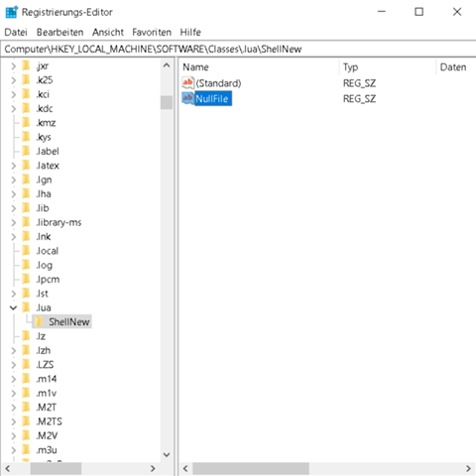Click the .lua folder icon
This screenshot has height=476, width=476.
point(26,307)
